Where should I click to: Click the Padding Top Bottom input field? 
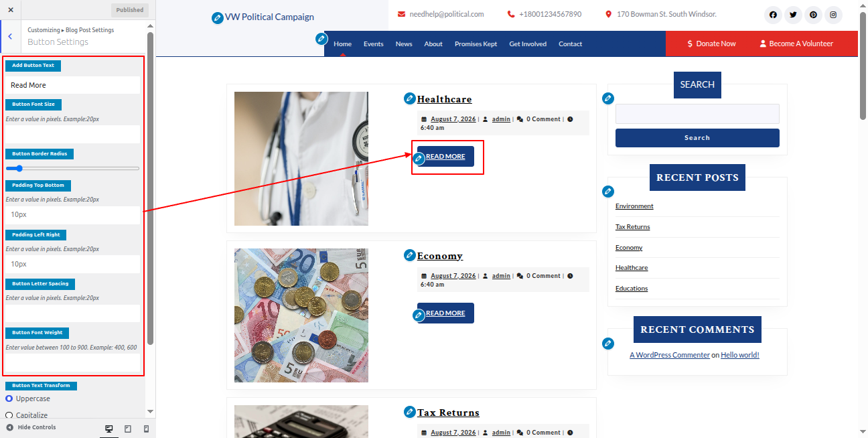tap(72, 214)
